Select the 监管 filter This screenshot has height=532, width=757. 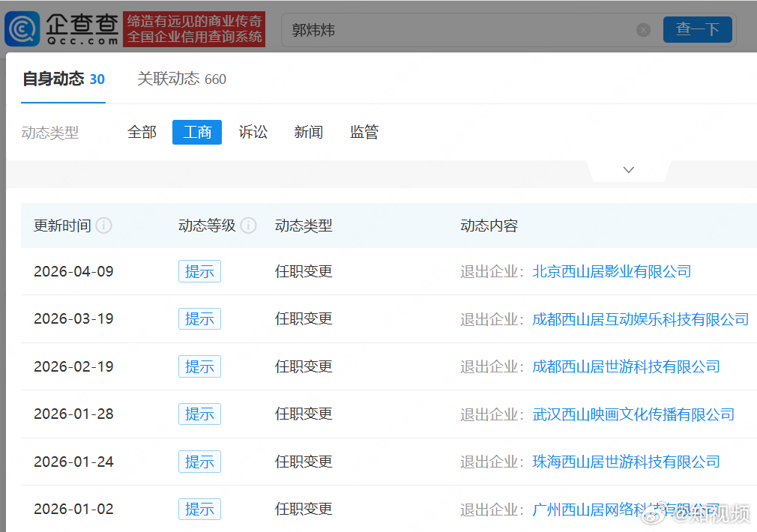(x=364, y=133)
